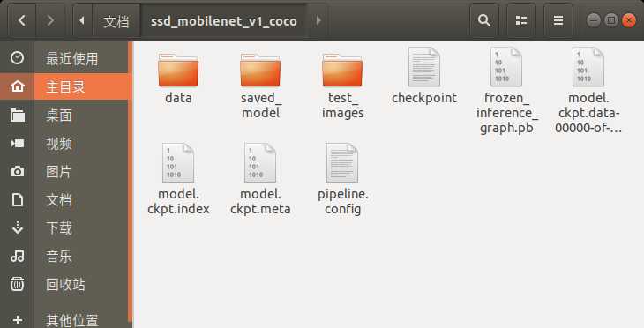Screen dimensions: 644x328
Task: Click the desktop folder icon in the sidebar
Action: tap(18, 115)
